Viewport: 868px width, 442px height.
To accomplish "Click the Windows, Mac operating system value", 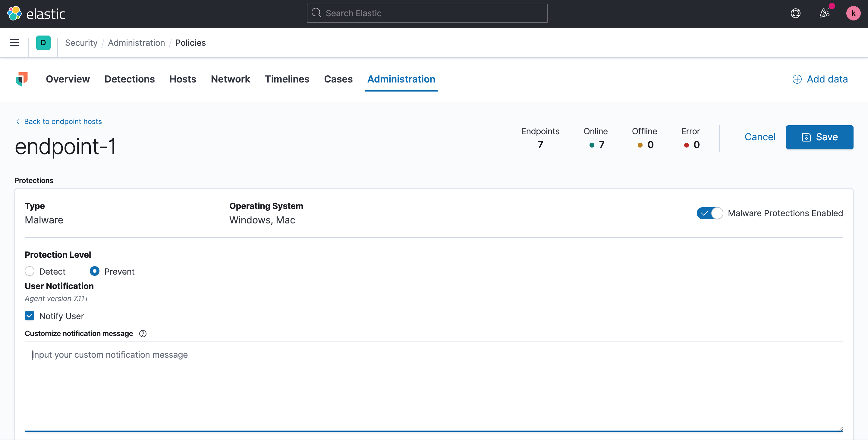I will coord(262,220).
